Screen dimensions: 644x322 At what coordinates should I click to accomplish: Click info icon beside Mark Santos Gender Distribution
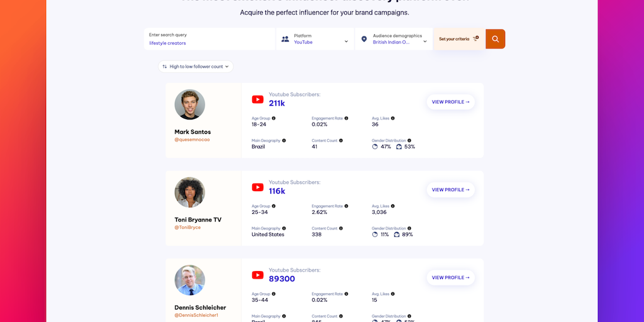pyautogui.click(x=409, y=141)
